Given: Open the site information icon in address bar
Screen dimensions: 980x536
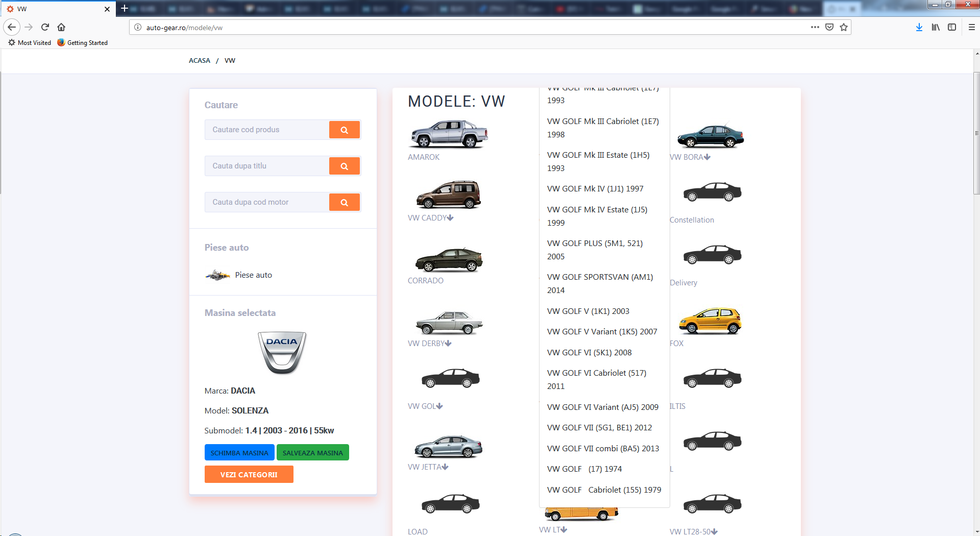Looking at the screenshot, I should click(x=138, y=27).
